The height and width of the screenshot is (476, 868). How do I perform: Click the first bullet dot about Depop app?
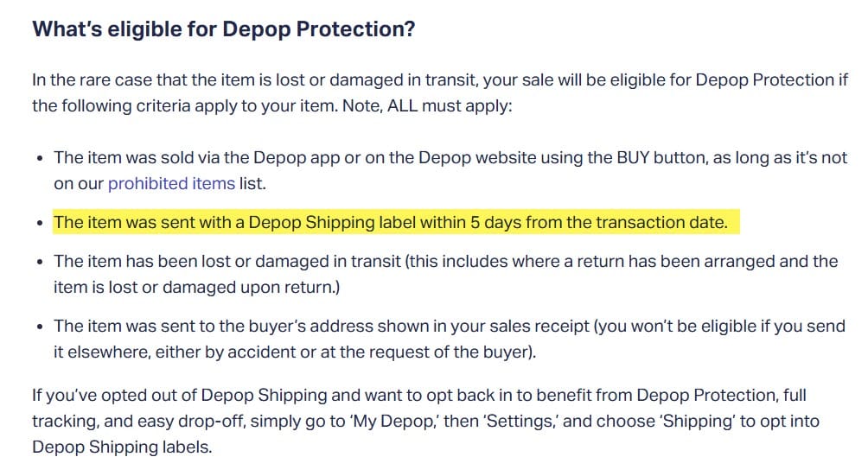39,159
